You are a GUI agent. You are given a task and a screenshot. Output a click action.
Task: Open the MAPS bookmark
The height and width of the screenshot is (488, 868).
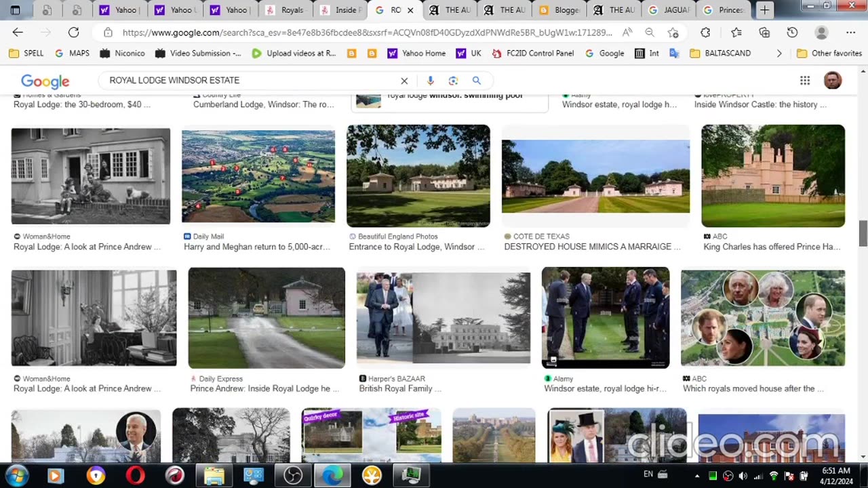(x=72, y=53)
